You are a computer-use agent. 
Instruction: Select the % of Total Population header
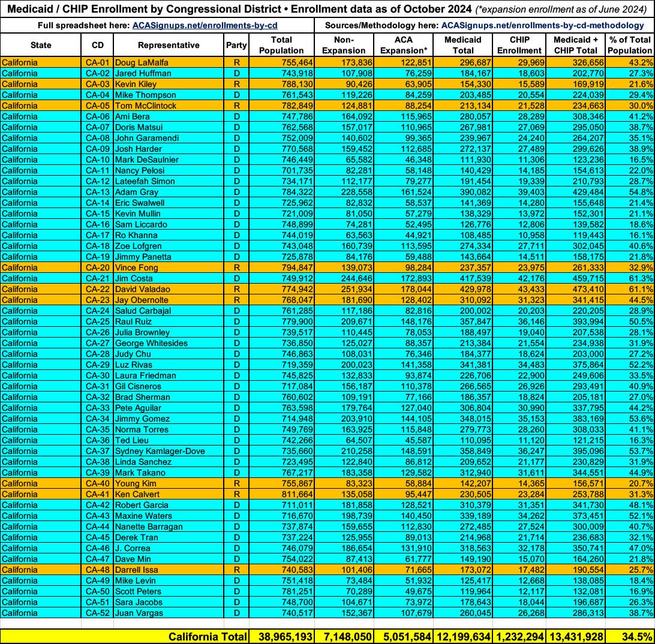coord(630,46)
